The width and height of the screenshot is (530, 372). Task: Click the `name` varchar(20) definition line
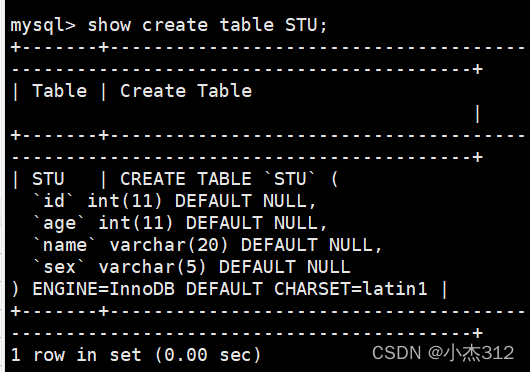207,245
